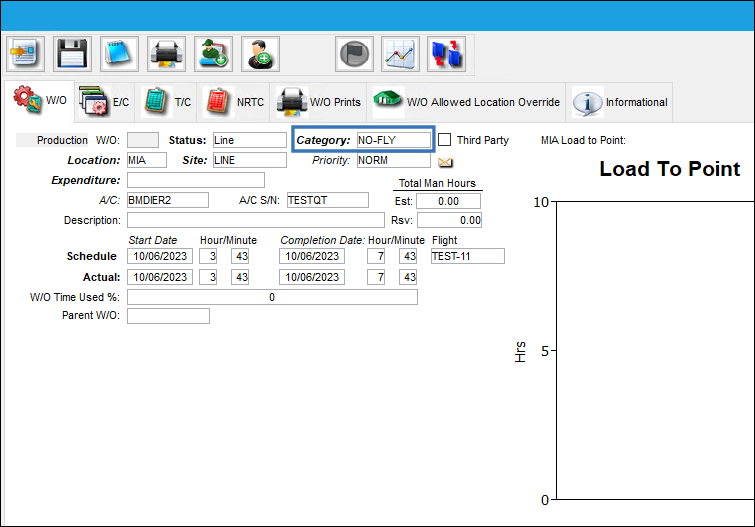Viewport: 755px width, 527px height.
Task: Click the A/C S/N field showing TESTQT
Action: pyautogui.click(x=328, y=200)
